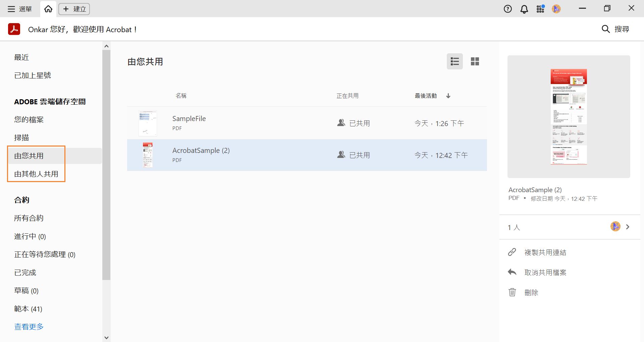Click the trash can icon
Viewport: 644px width, 342px height.
pyautogui.click(x=512, y=292)
